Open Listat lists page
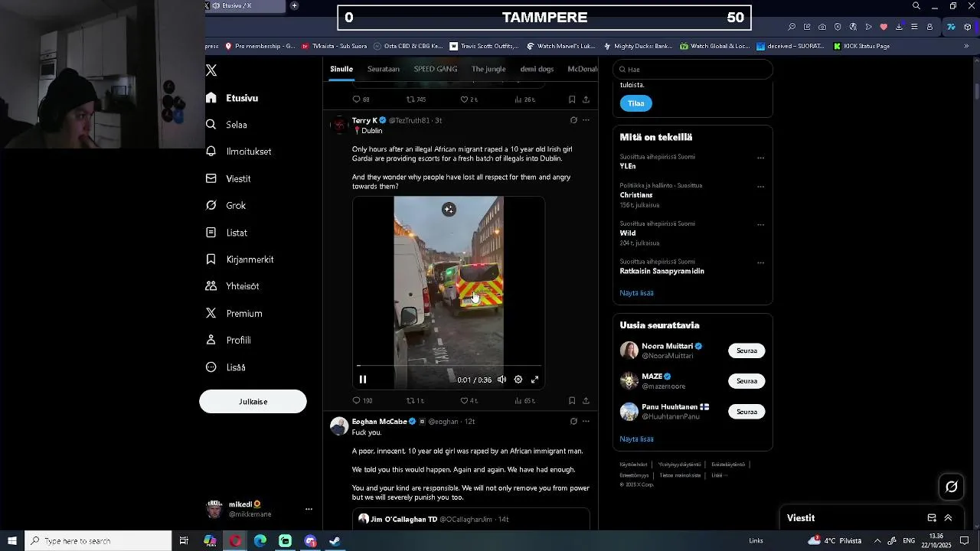980x551 pixels. coord(227,233)
